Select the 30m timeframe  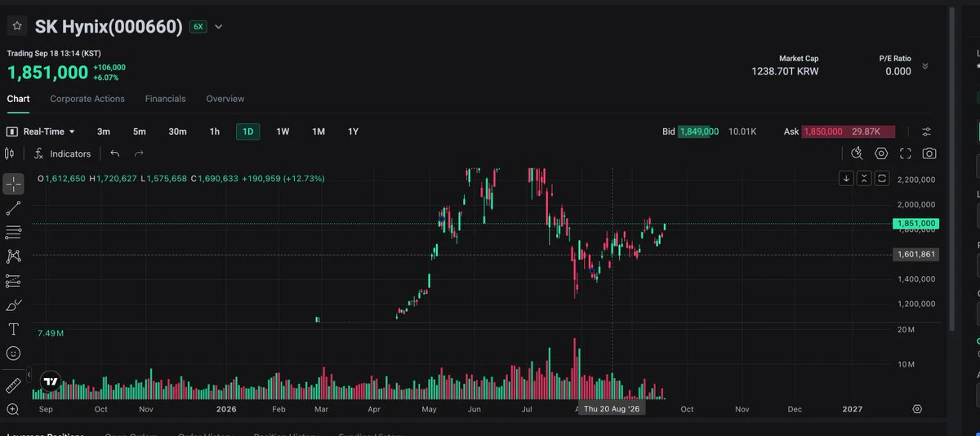(x=177, y=131)
